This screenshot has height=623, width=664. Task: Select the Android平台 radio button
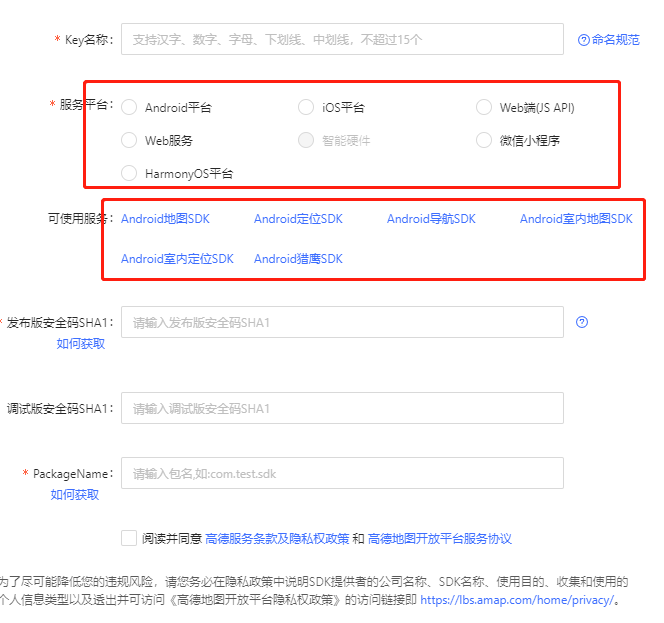point(129,107)
